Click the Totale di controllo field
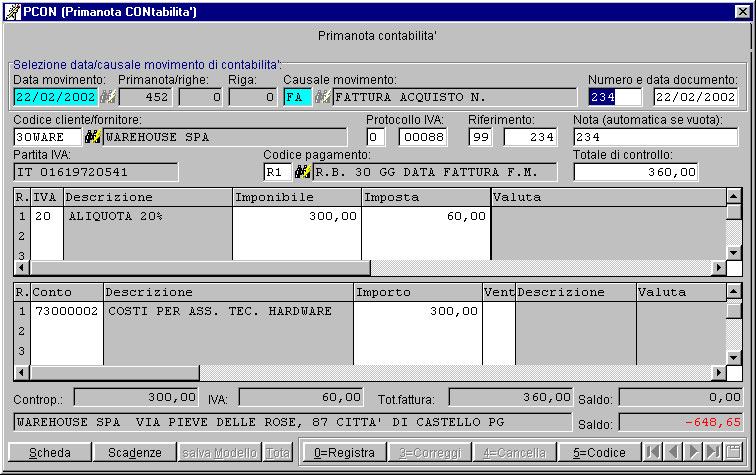This screenshot has height=475, width=756. click(636, 172)
